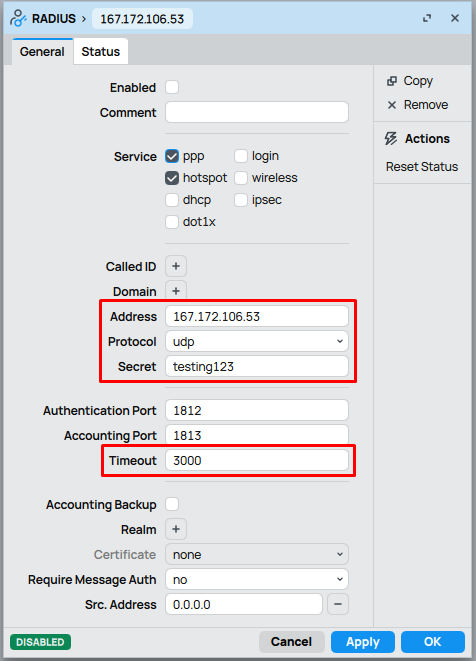Switch to the Status tab
Screen dimensions: 476x661
coord(101,51)
